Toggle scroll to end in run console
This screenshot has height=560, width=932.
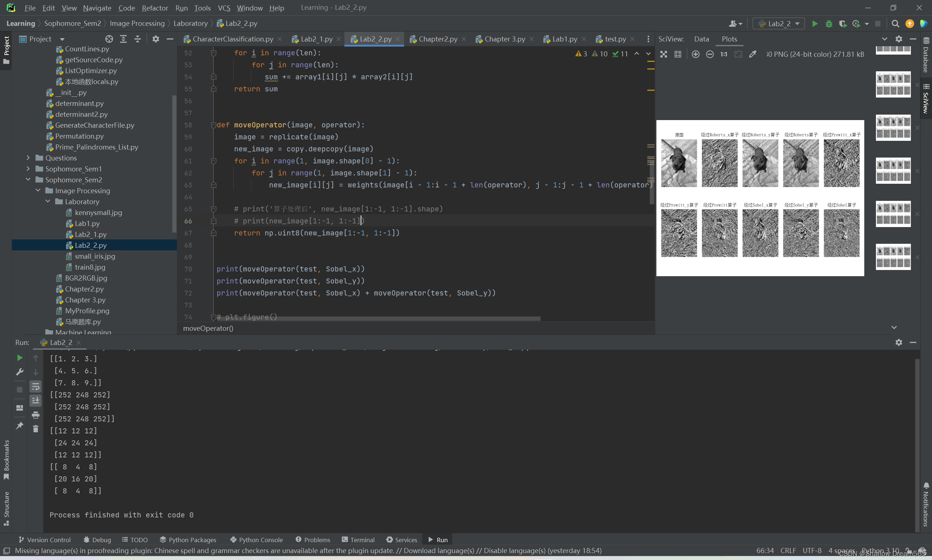point(35,400)
